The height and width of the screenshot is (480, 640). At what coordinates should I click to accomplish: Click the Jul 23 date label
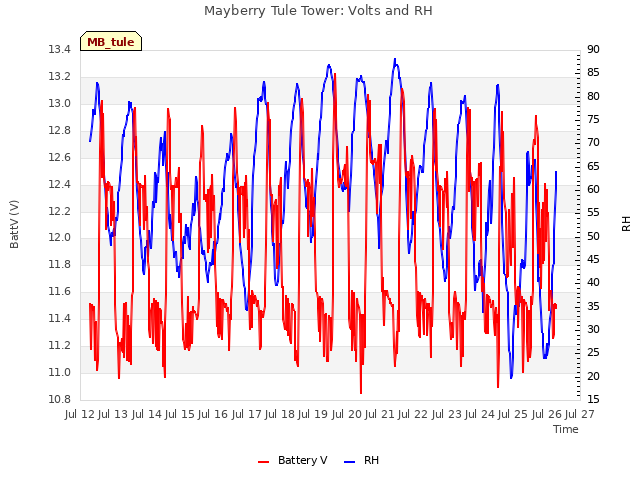[447, 415]
